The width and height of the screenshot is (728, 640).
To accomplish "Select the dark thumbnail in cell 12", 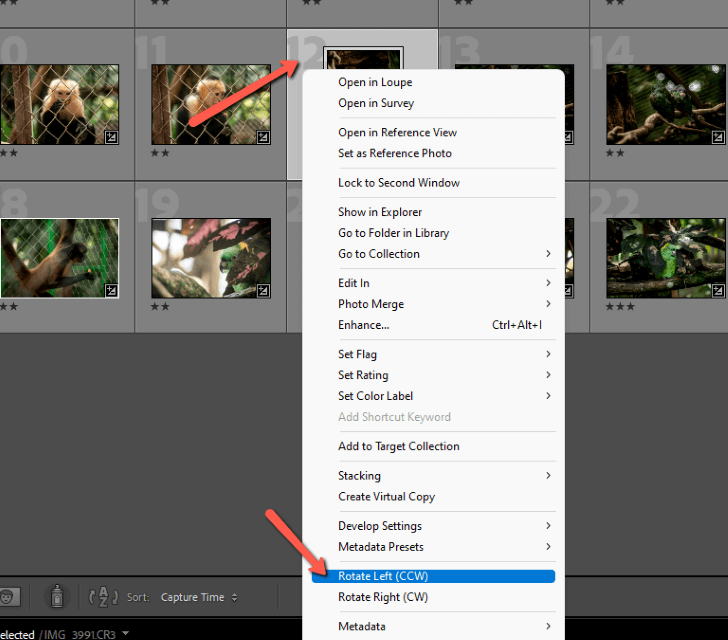I will click(x=363, y=58).
